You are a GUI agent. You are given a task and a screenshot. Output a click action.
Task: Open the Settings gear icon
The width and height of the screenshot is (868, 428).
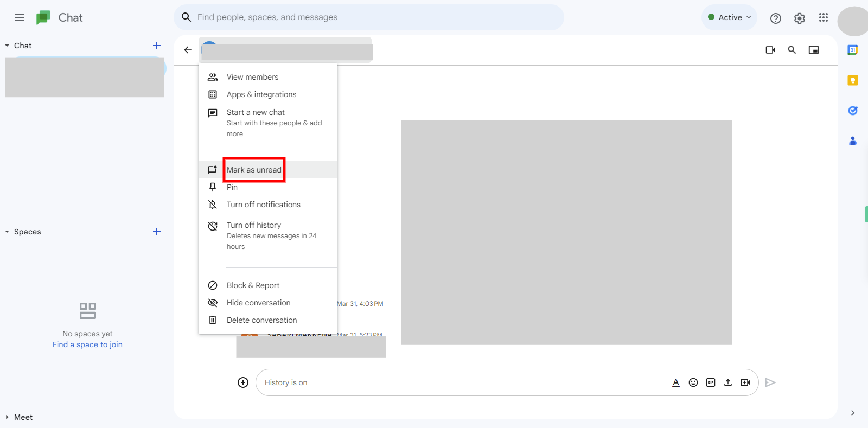[x=800, y=18]
